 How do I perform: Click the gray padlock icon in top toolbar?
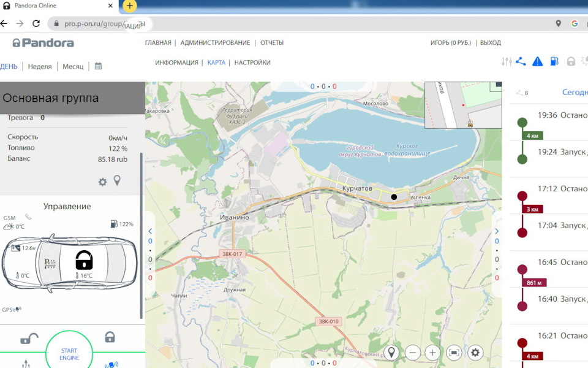point(571,61)
